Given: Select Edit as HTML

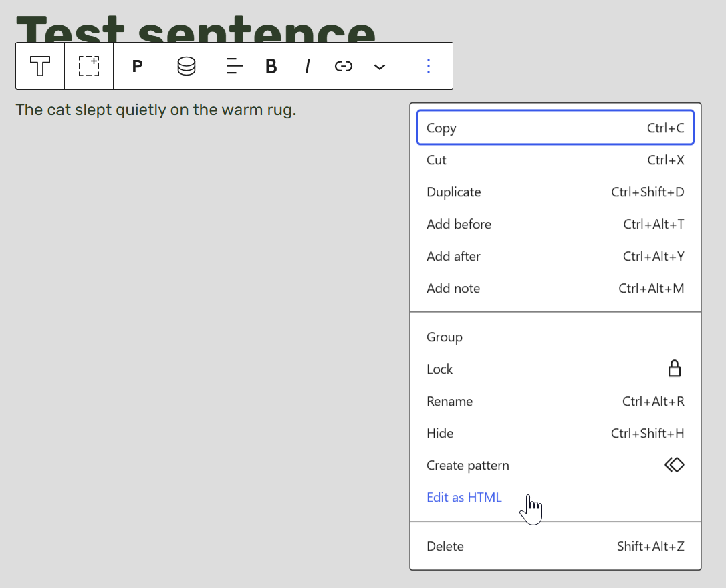Looking at the screenshot, I should [x=556, y=497].
